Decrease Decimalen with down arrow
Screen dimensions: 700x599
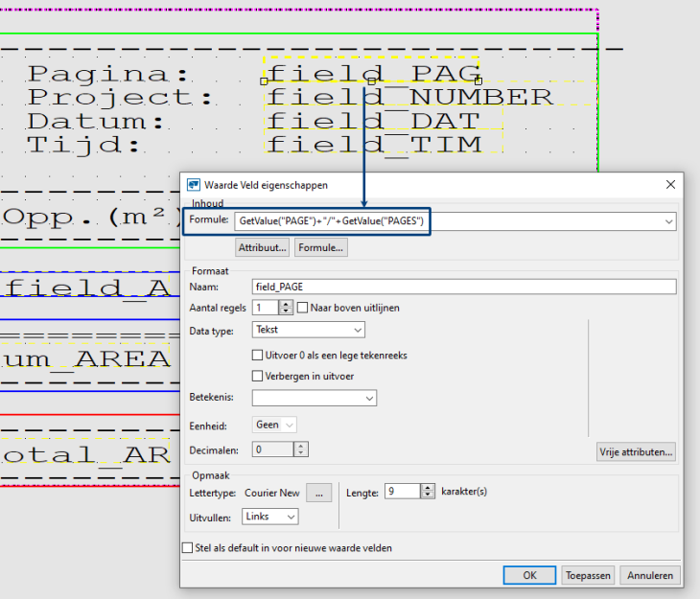[x=301, y=453]
